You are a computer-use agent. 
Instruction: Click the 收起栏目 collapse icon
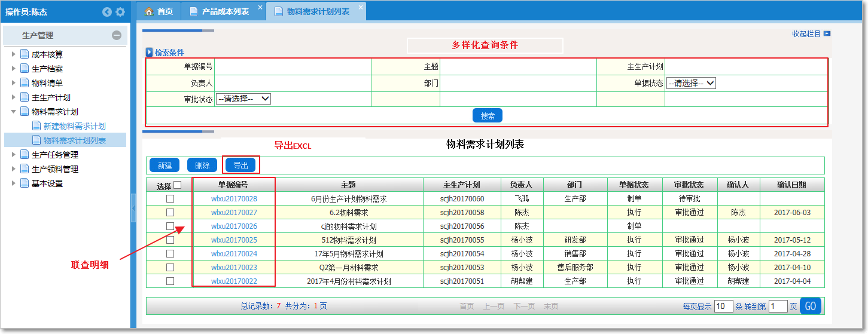[x=827, y=34]
